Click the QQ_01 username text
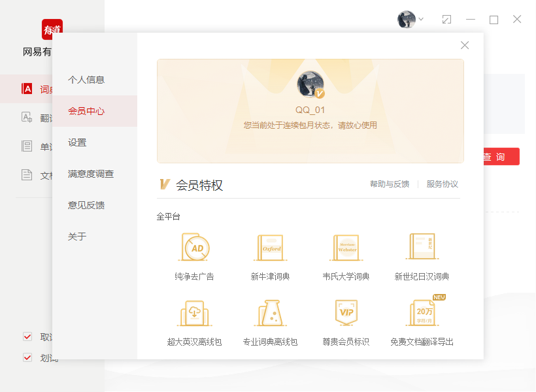Viewport: 536px width, 392px height. [x=310, y=110]
